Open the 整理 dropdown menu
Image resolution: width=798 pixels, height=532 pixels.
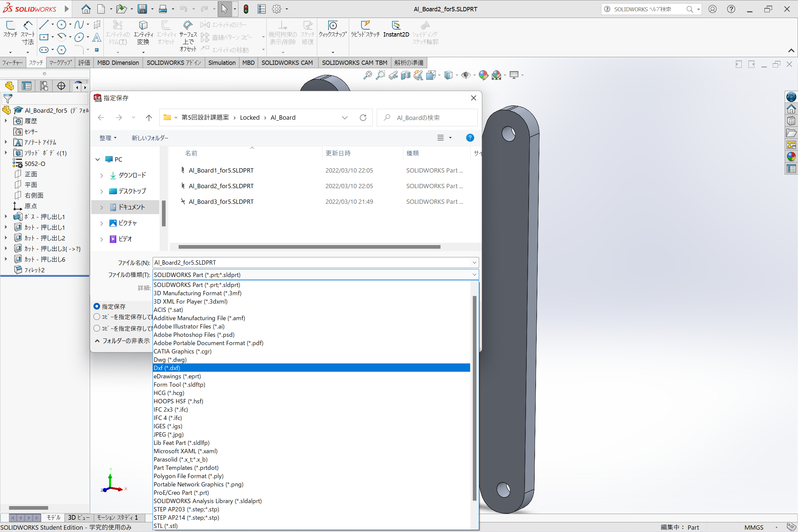coord(108,138)
